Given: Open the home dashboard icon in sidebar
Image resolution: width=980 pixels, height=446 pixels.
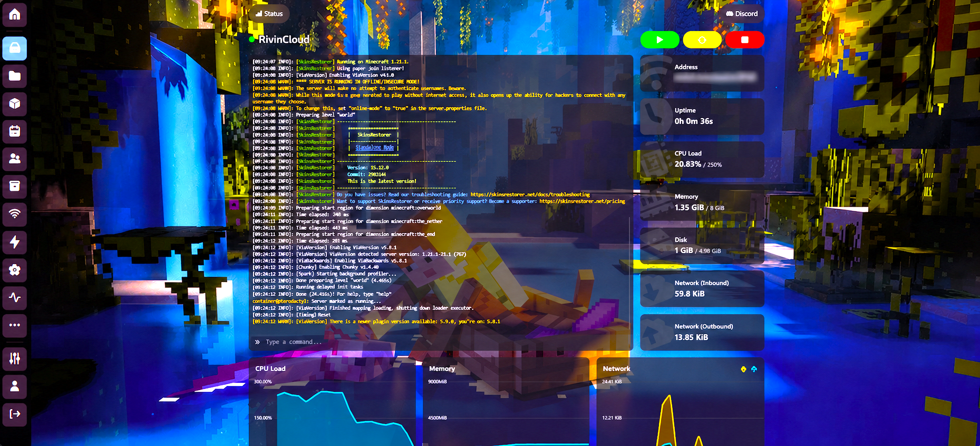Looking at the screenshot, I should click(15, 14).
